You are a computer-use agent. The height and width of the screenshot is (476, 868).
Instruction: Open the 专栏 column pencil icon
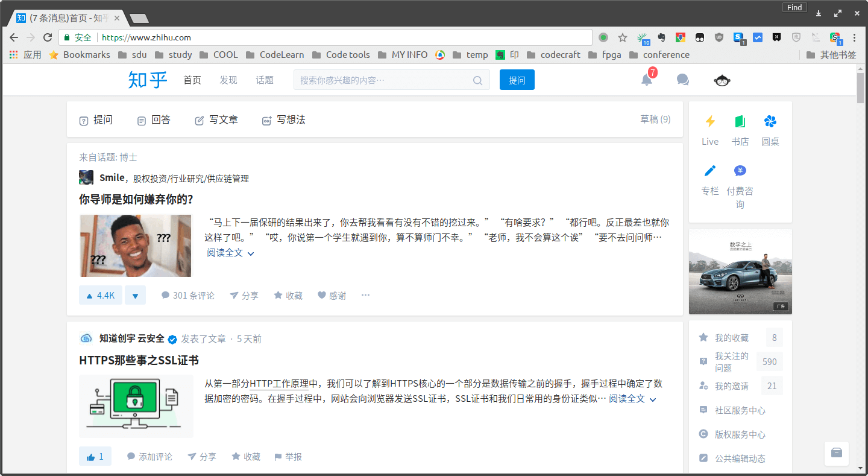point(710,171)
